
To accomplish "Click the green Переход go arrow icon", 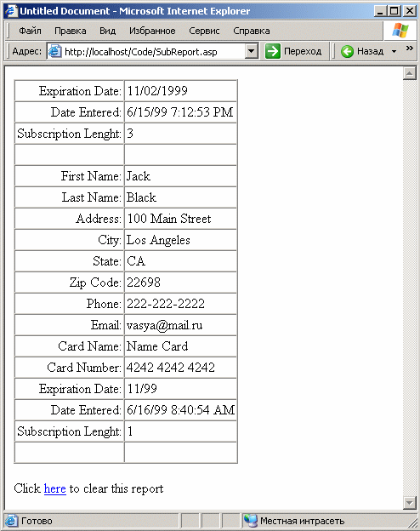I will [x=273, y=51].
